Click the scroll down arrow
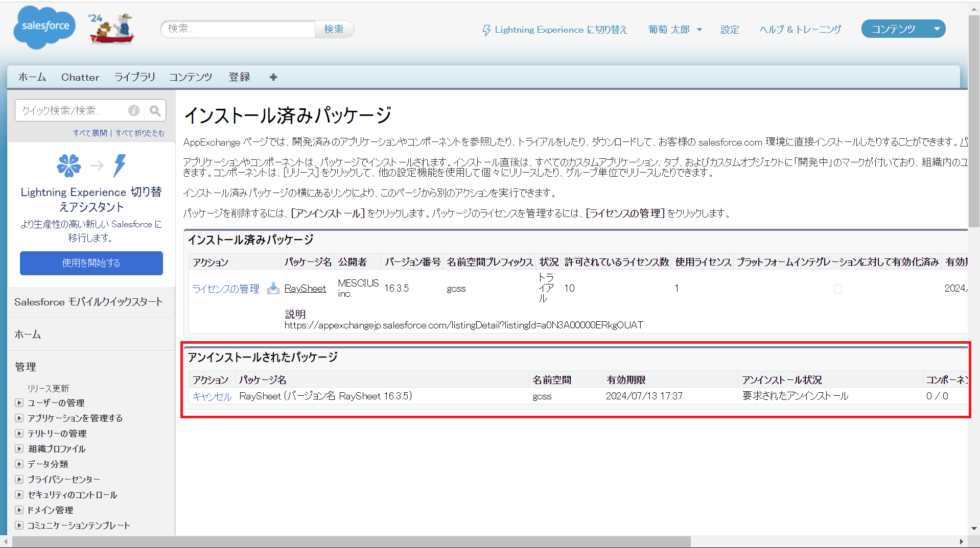Image resolution: width=980 pixels, height=548 pixels. click(974, 529)
